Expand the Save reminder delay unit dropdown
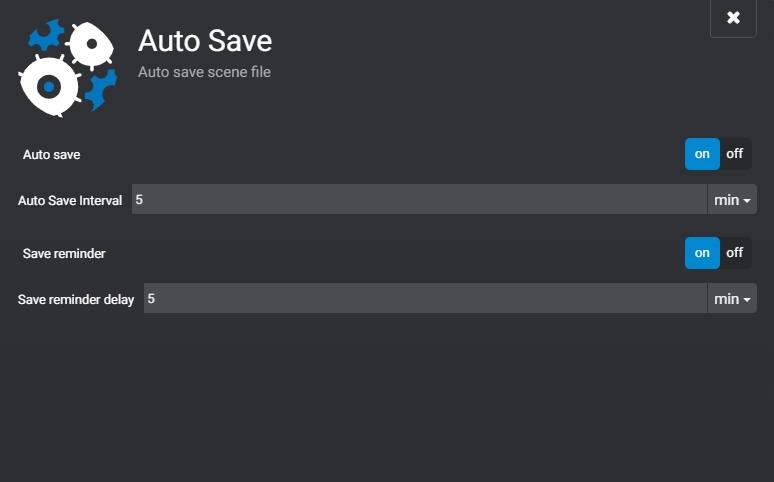 pyautogui.click(x=732, y=299)
